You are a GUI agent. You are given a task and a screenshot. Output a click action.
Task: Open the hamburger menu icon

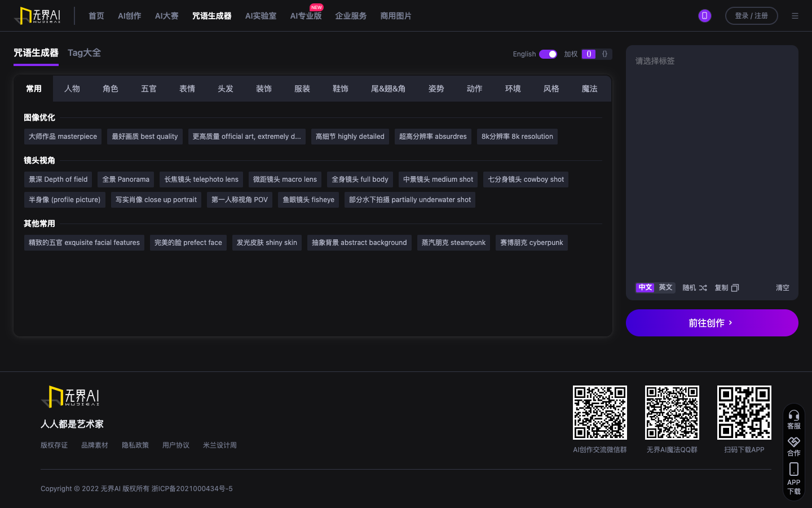(795, 16)
